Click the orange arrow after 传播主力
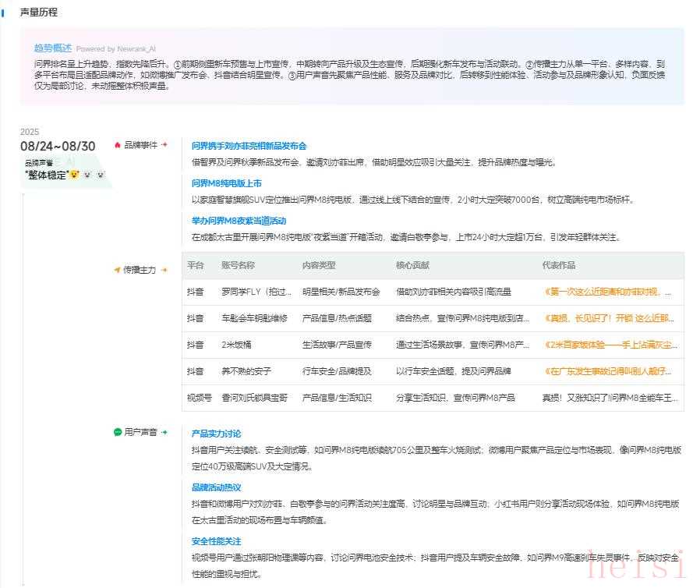 click(x=164, y=270)
